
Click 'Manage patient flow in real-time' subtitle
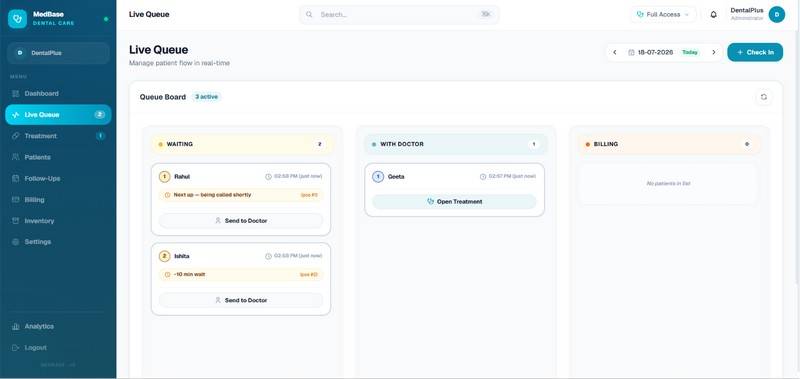(179, 63)
